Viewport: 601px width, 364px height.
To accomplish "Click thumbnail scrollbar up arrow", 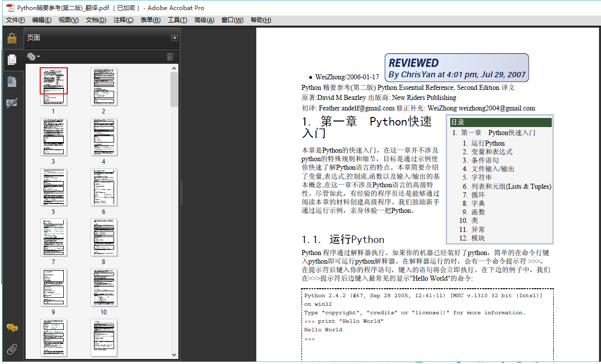I will (x=174, y=68).
